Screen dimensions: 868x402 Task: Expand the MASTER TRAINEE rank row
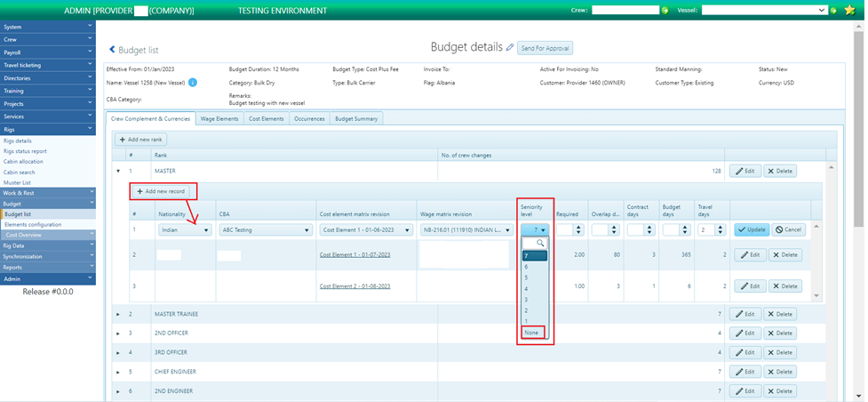[x=118, y=314]
